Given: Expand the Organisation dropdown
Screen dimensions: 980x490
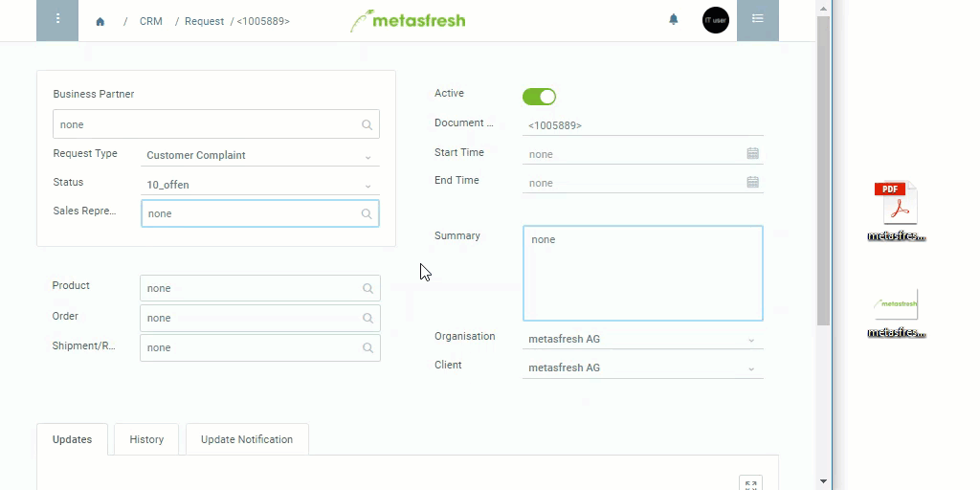Looking at the screenshot, I should (x=642, y=340).
